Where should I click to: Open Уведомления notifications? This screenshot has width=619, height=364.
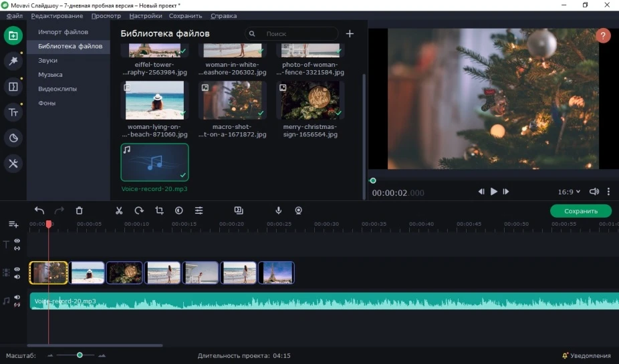(586, 355)
